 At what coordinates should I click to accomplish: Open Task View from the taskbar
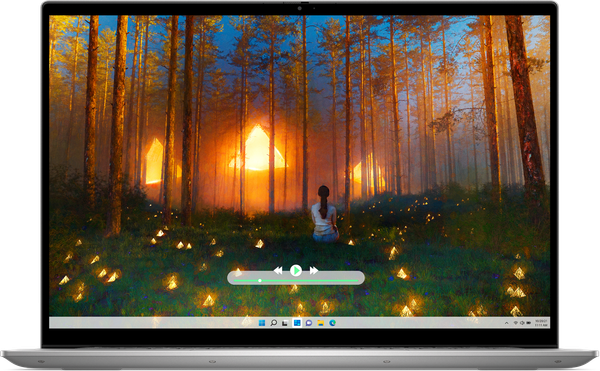tap(285, 323)
